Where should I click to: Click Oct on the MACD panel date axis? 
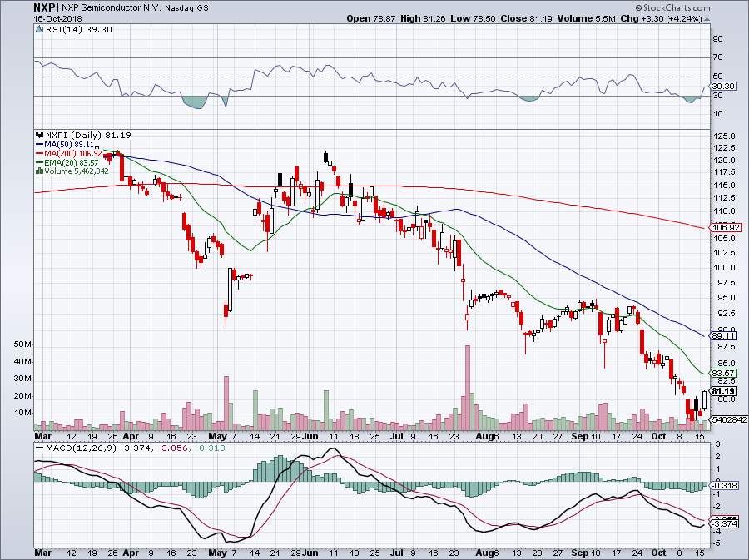659,553
